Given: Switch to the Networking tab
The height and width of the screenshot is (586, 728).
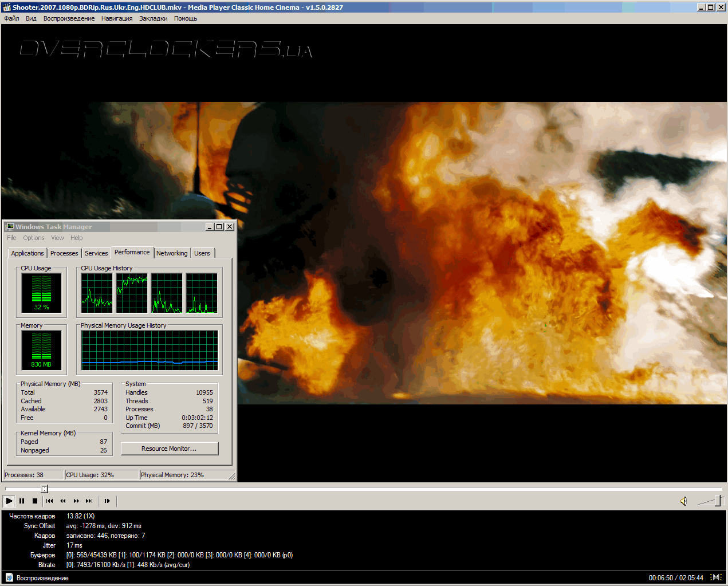Looking at the screenshot, I should click(x=172, y=253).
